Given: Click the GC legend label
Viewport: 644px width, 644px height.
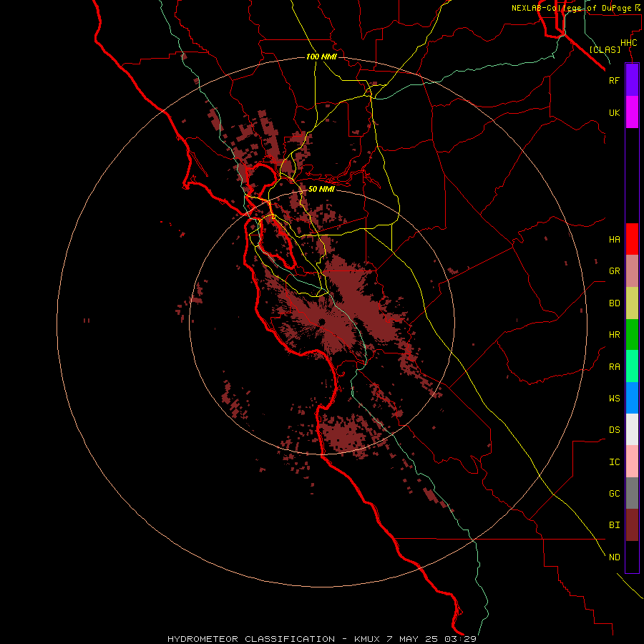Looking at the screenshot, I should pos(614,494).
